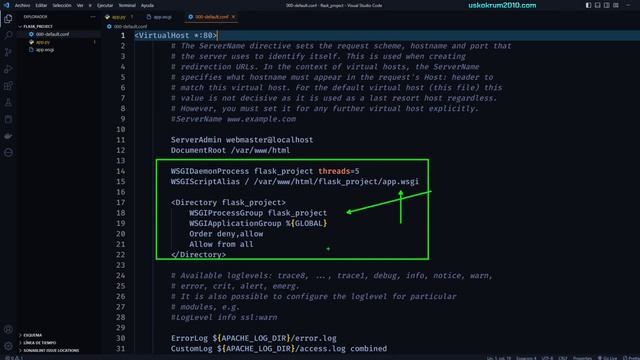The image size is (640, 360).
Task: Open the Archivo menu
Action: tap(22, 6)
